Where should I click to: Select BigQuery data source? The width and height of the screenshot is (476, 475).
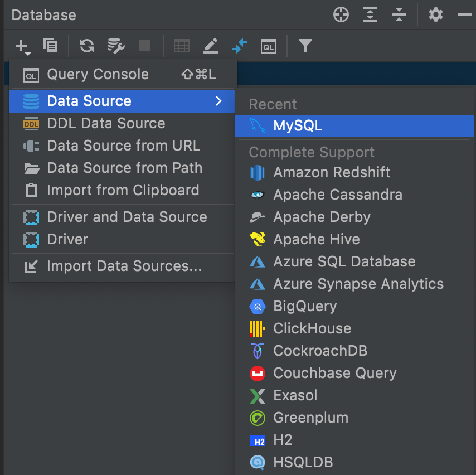click(354, 306)
